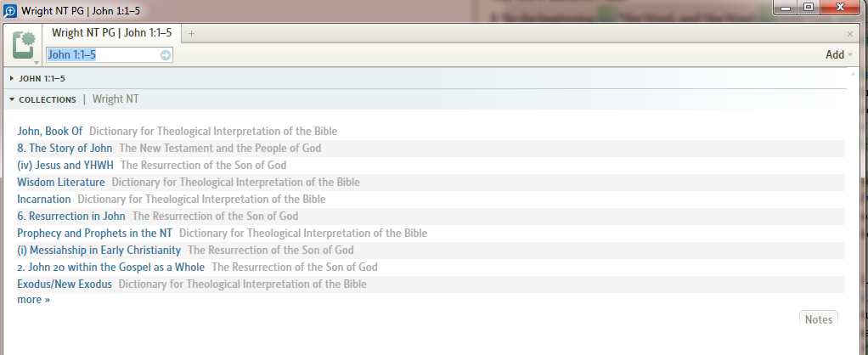Click the go arrow in reference box
Image resolution: width=868 pixels, height=355 pixels.
click(x=165, y=55)
